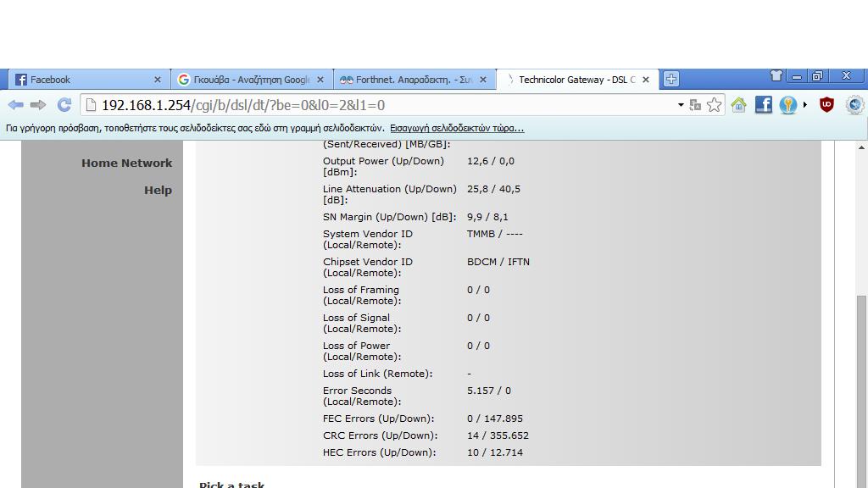
Task: Click the page icon beside the URL
Action: pyautogui.click(x=91, y=105)
